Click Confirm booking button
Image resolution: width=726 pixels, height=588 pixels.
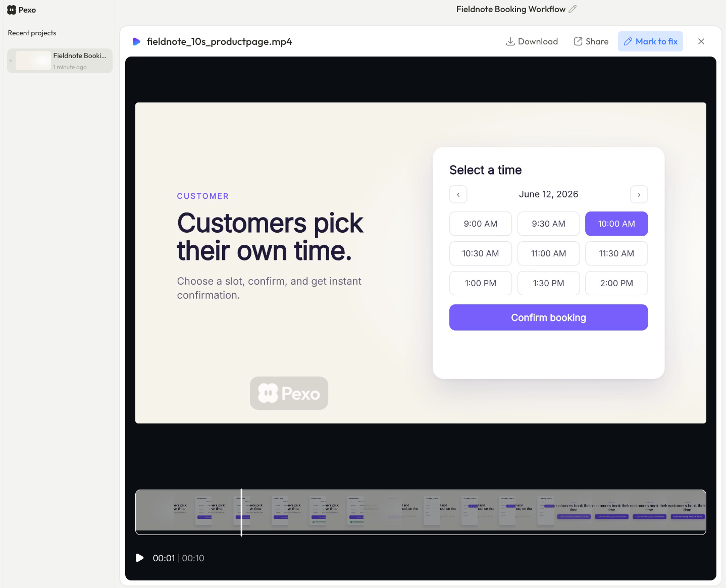tap(548, 317)
